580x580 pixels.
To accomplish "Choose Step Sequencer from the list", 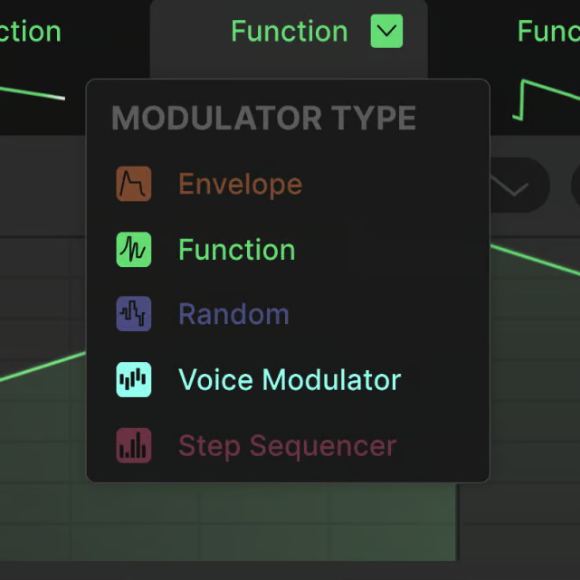I will [x=287, y=446].
